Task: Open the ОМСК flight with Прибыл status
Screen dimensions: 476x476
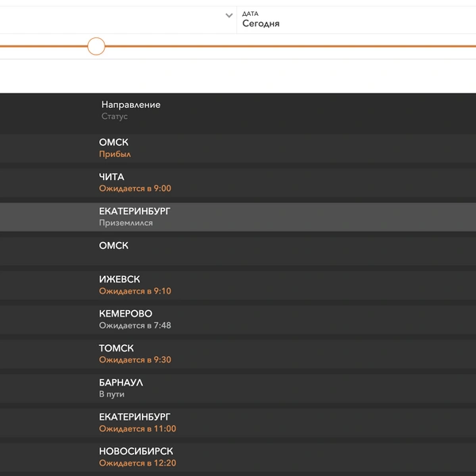Action: pyautogui.click(x=238, y=148)
